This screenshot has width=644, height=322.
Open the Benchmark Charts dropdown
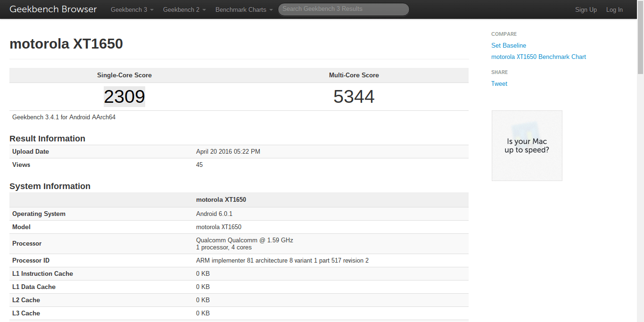point(244,9)
